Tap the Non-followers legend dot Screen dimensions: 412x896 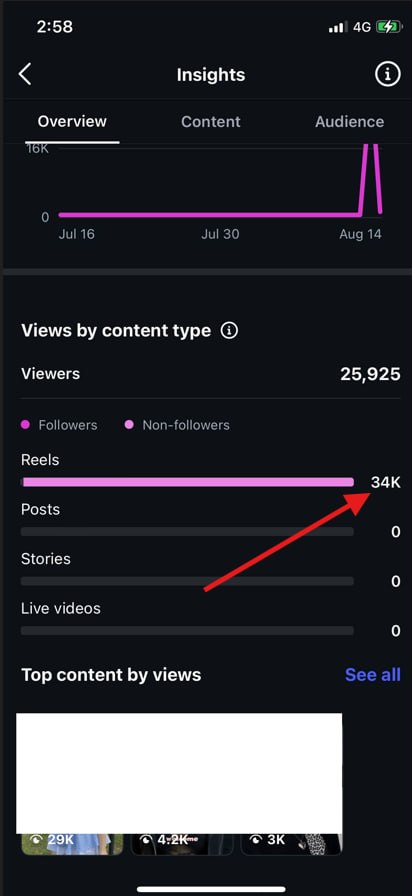point(129,425)
